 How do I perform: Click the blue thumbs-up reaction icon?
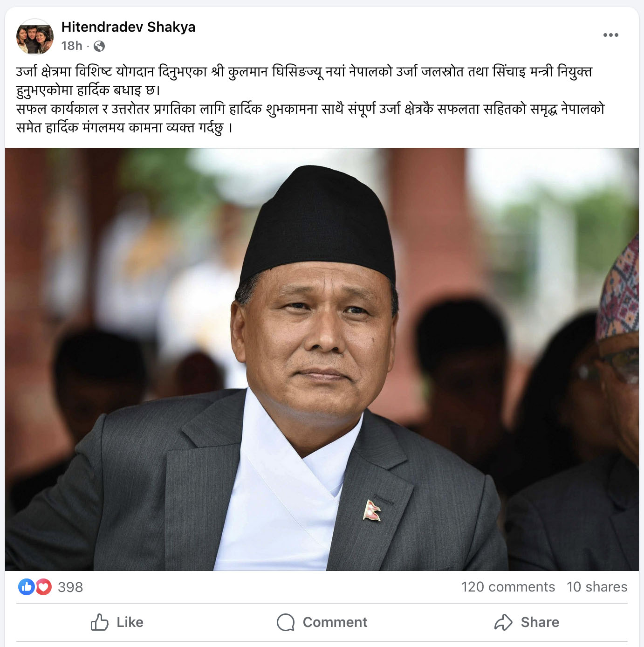(27, 587)
